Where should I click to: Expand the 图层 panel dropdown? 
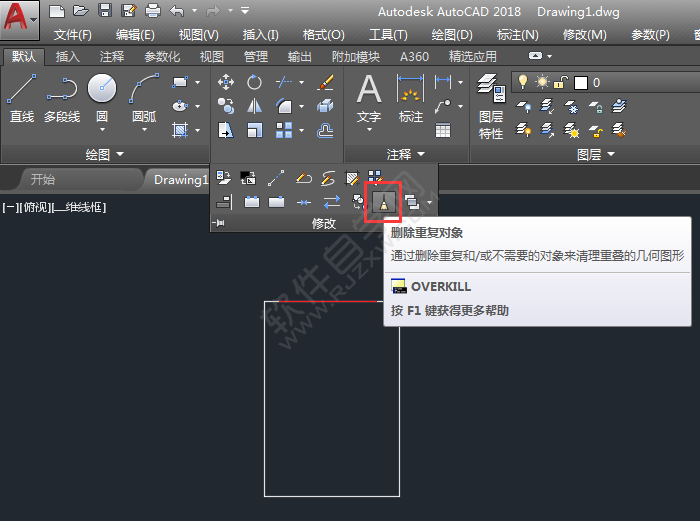point(596,154)
